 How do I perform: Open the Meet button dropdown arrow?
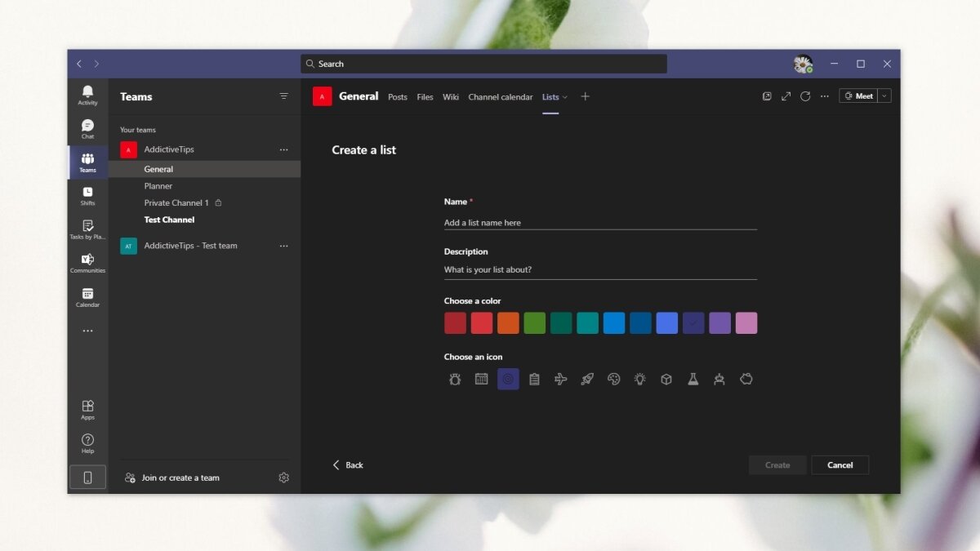886,96
